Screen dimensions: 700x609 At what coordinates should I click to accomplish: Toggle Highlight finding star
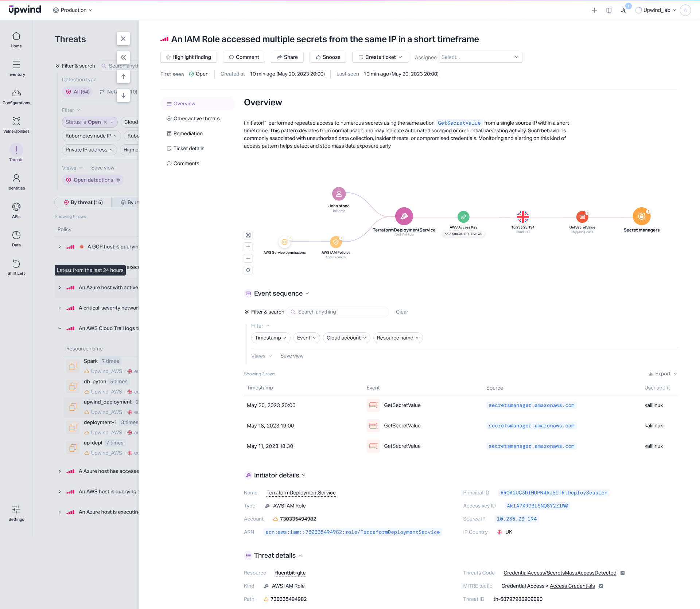pos(188,57)
